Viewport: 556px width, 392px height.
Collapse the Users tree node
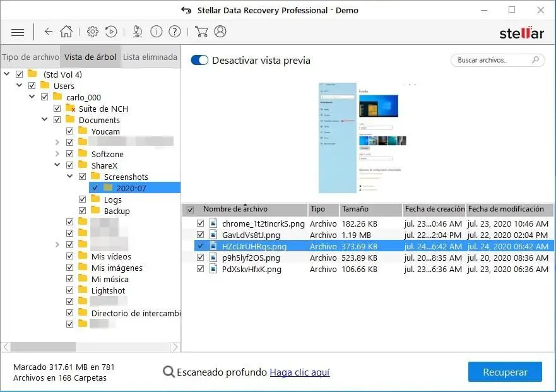tap(19, 85)
